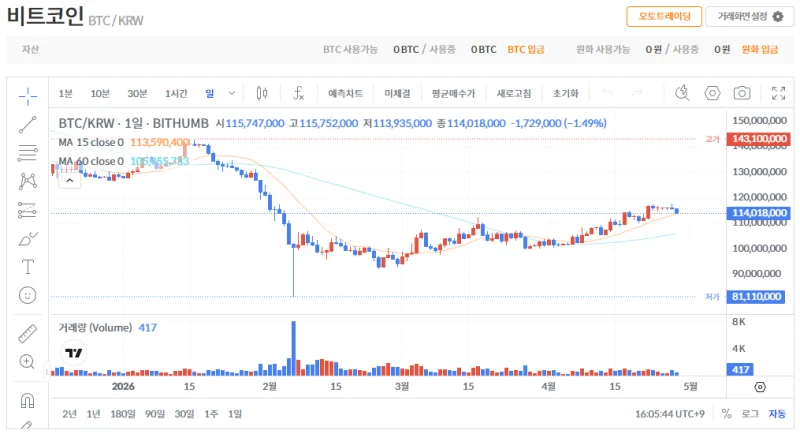The height and width of the screenshot is (434, 800).
Task: Toggle 미체결 open orders display
Action: (x=397, y=93)
